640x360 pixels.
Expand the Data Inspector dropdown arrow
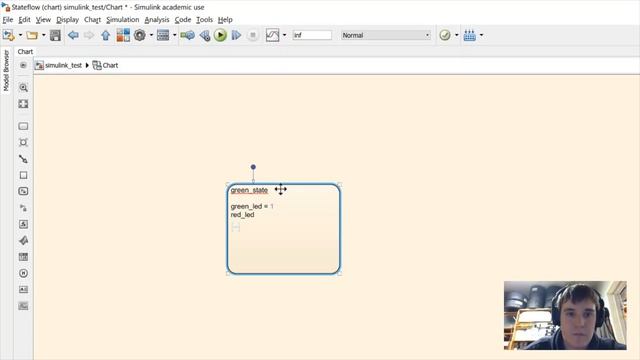[x=284, y=35]
